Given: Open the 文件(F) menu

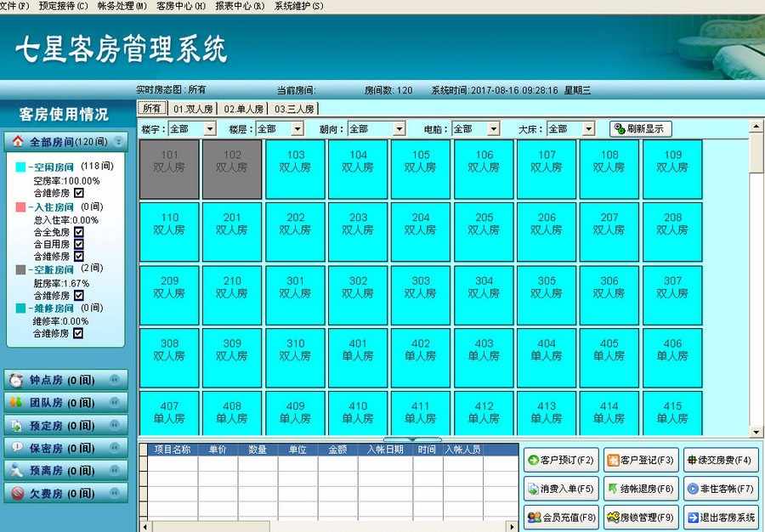Looking at the screenshot, I should [14, 6].
